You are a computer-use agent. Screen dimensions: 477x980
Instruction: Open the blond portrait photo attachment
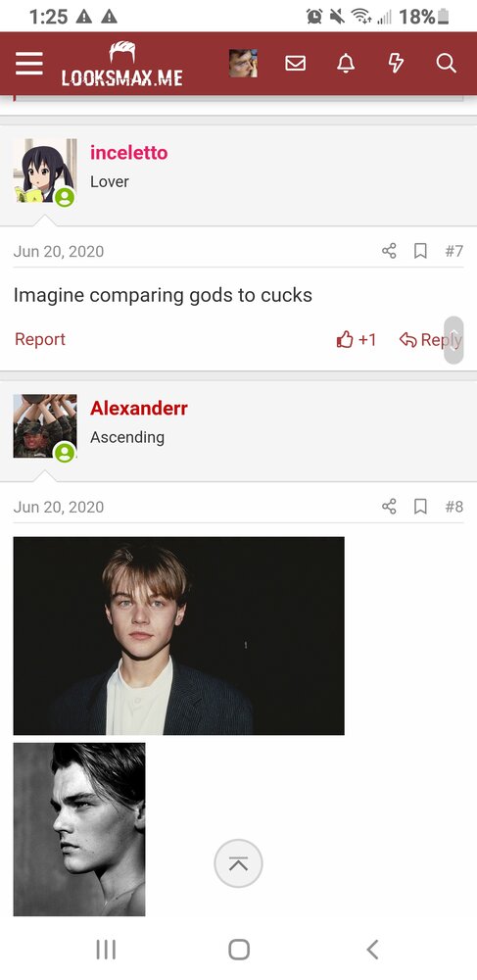[178, 636]
